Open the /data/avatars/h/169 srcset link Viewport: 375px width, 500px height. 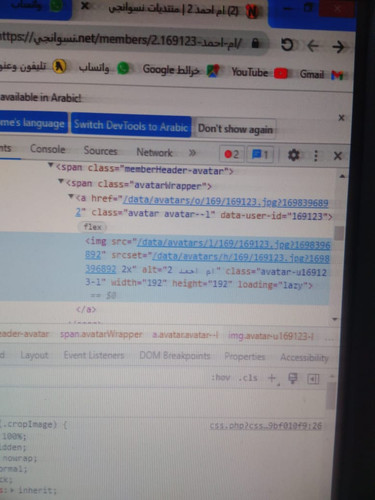coord(241,257)
